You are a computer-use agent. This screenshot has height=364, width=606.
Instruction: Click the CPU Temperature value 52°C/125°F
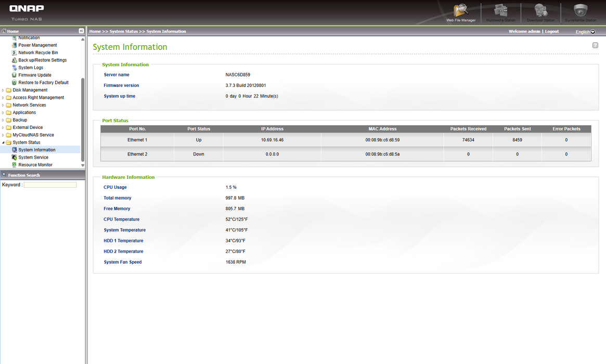[237, 219]
